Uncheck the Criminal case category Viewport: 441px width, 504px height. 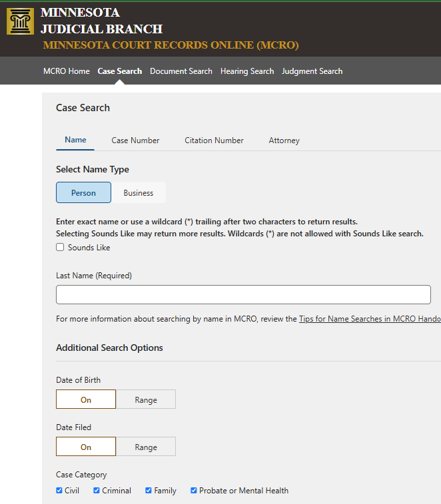97,491
